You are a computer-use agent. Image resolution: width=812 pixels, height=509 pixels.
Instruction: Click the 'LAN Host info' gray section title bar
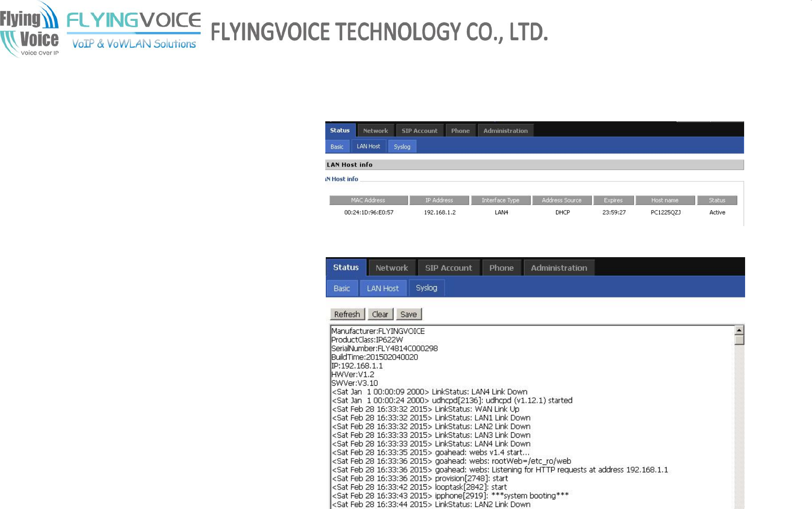click(534, 165)
